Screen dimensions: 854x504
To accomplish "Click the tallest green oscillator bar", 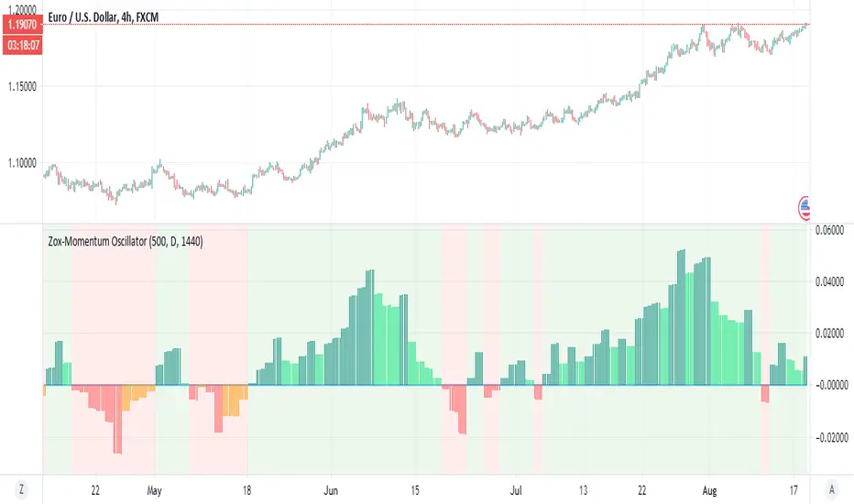I will pyautogui.click(x=681, y=317).
